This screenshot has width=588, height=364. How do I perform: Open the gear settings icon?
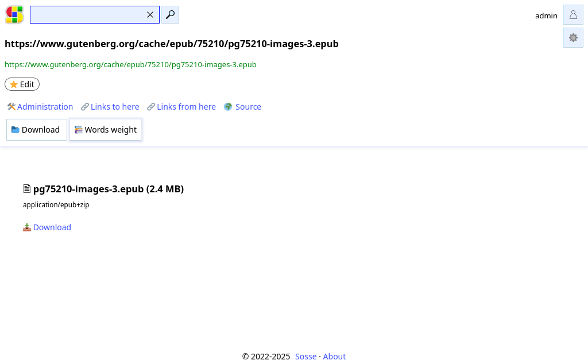coord(573,37)
